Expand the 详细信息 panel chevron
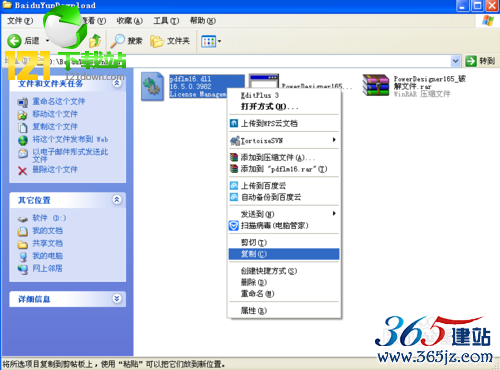The height and width of the screenshot is (370, 500). pos(117,298)
